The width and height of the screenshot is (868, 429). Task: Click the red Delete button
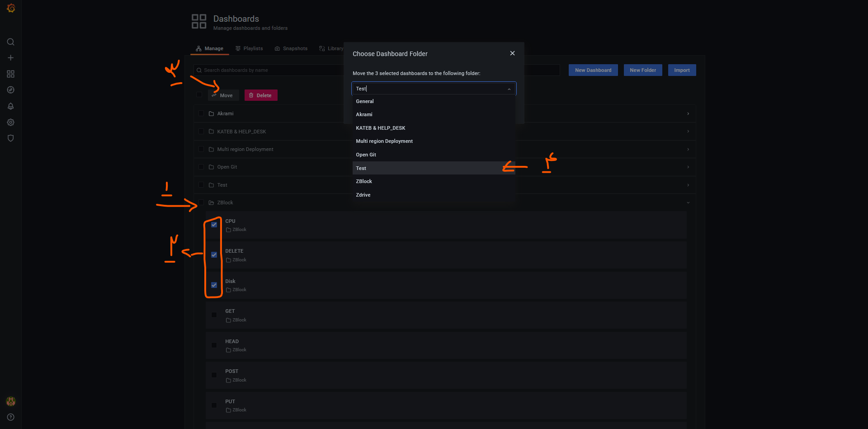tap(261, 95)
